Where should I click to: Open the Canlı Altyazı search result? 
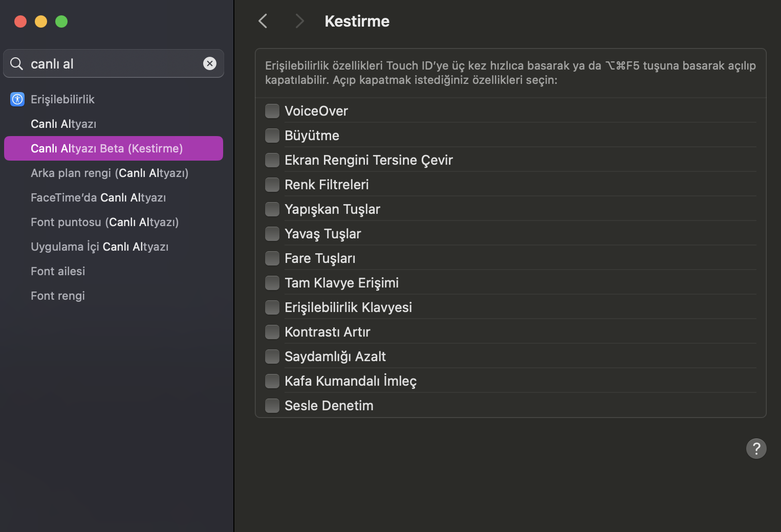coord(114,124)
